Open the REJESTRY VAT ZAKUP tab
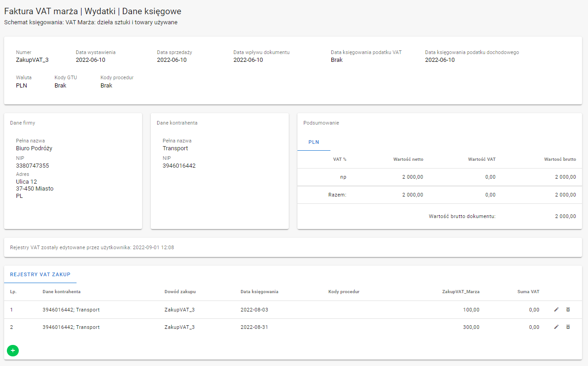This screenshot has height=366, width=588. (x=40, y=274)
